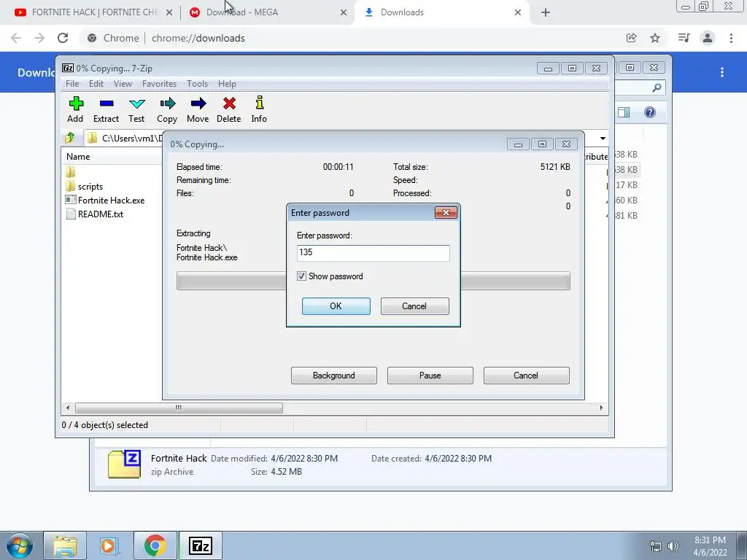Click the share page icon in address bar
The image size is (747, 560).
[631, 38]
